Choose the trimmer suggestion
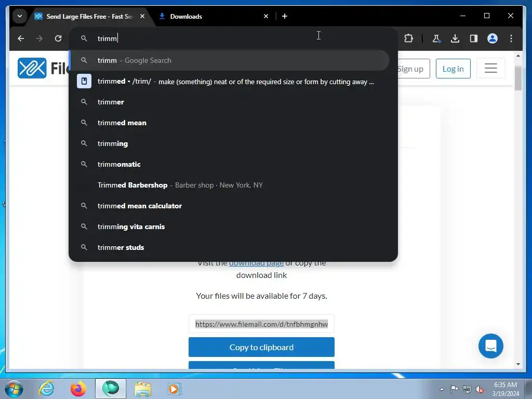532x399 pixels. [229, 102]
